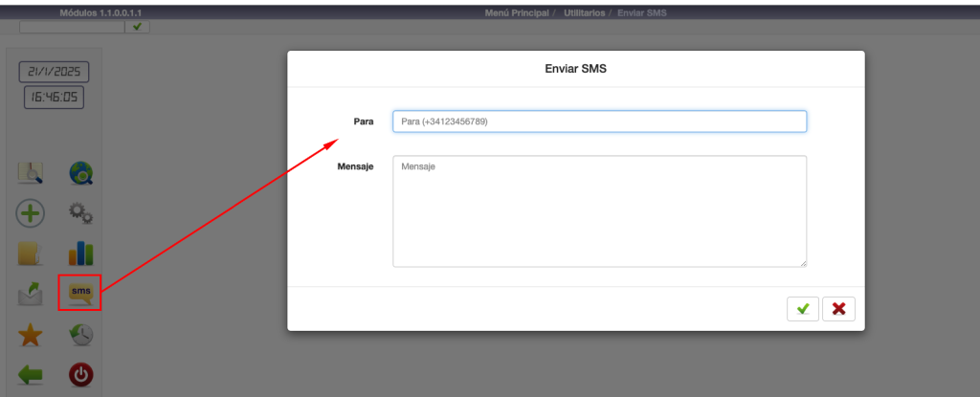Click inside the Mensaje text area
The height and width of the screenshot is (397, 980).
[x=599, y=211]
